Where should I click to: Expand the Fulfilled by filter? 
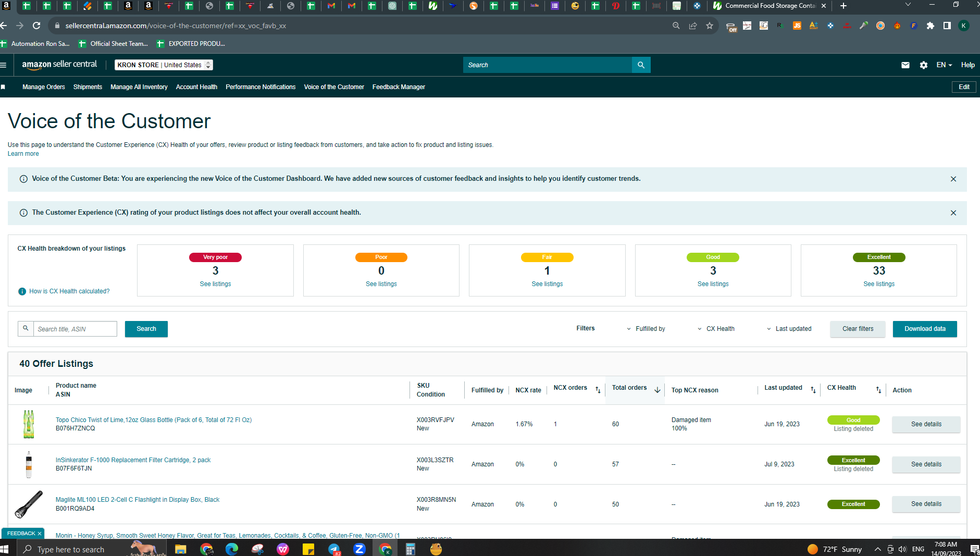[646, 329]
